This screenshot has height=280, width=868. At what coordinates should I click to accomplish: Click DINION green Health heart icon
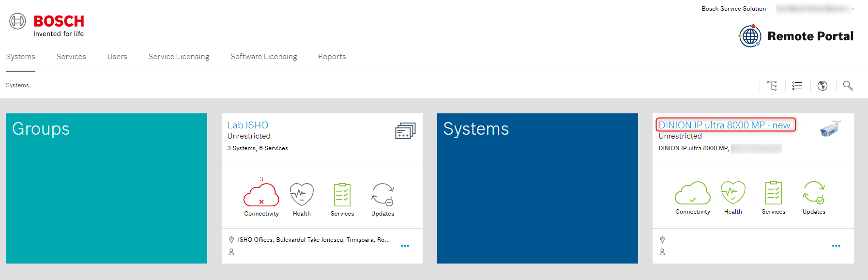[x=733, y=193]
